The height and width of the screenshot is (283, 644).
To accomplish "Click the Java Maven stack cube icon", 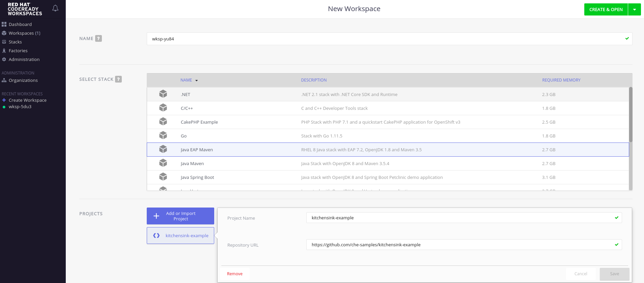I will (163, 163).
